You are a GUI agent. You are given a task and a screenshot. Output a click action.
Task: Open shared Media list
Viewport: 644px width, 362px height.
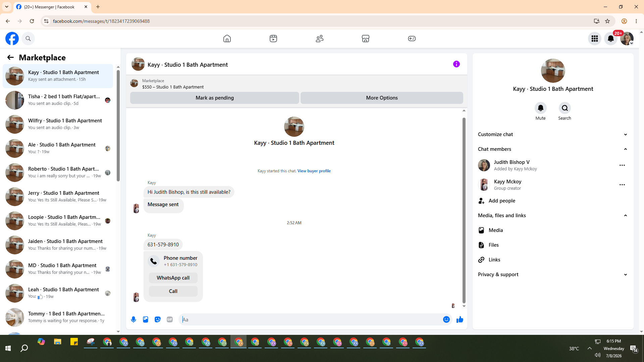[x=553, y=230]
